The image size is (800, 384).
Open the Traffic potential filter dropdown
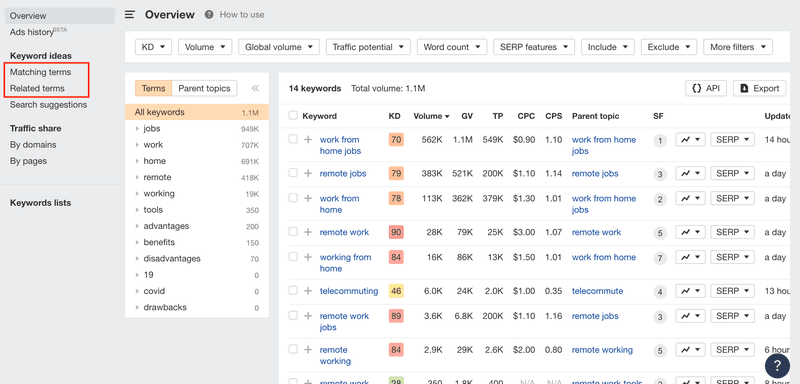(x=368, y=47)
